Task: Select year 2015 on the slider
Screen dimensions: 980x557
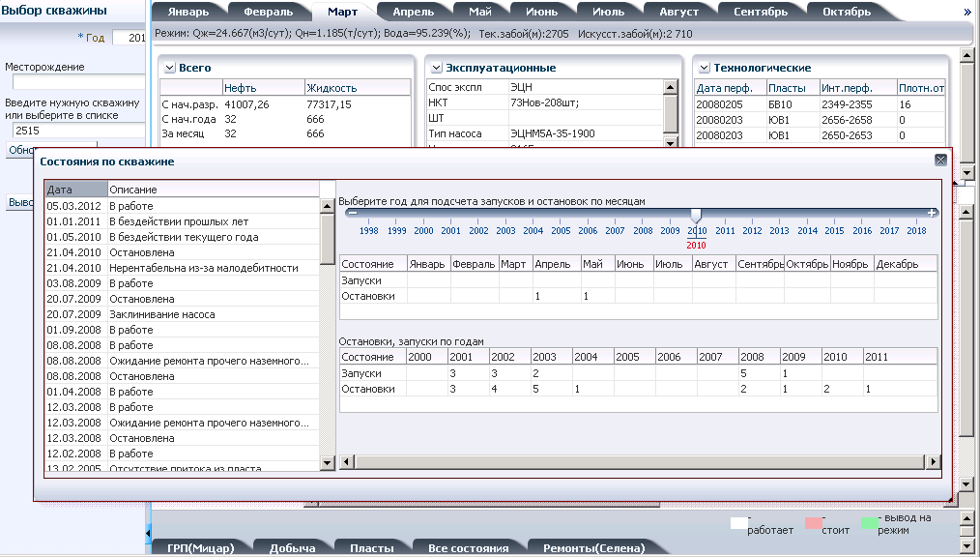Action: coord(834,231)
